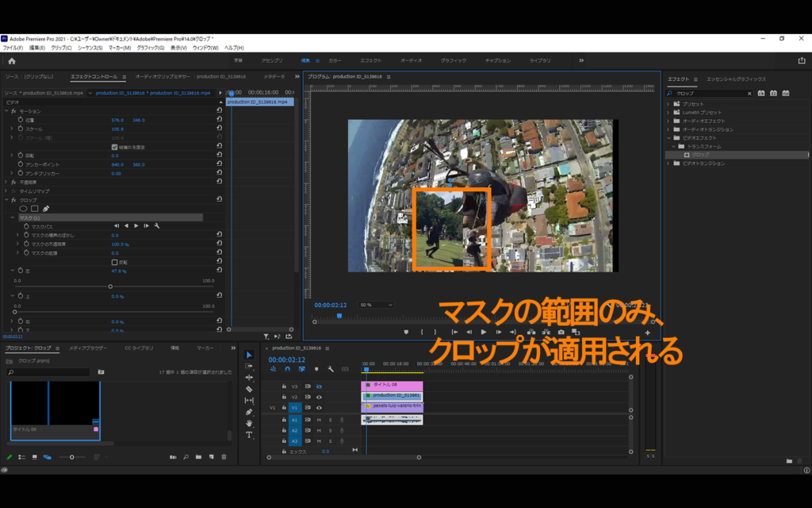Toggle uniform scale checkbox

pyautogui.click(x=114, y=147)
